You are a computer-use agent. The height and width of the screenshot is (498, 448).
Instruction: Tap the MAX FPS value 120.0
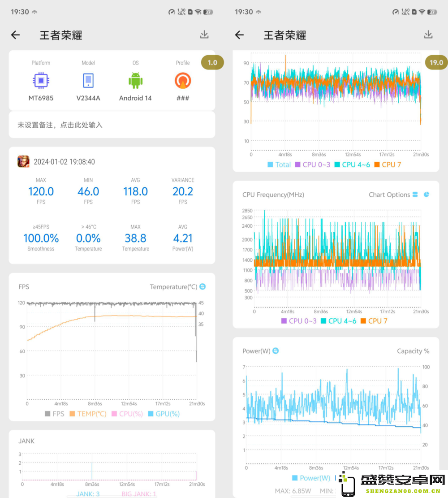(41, 191)
